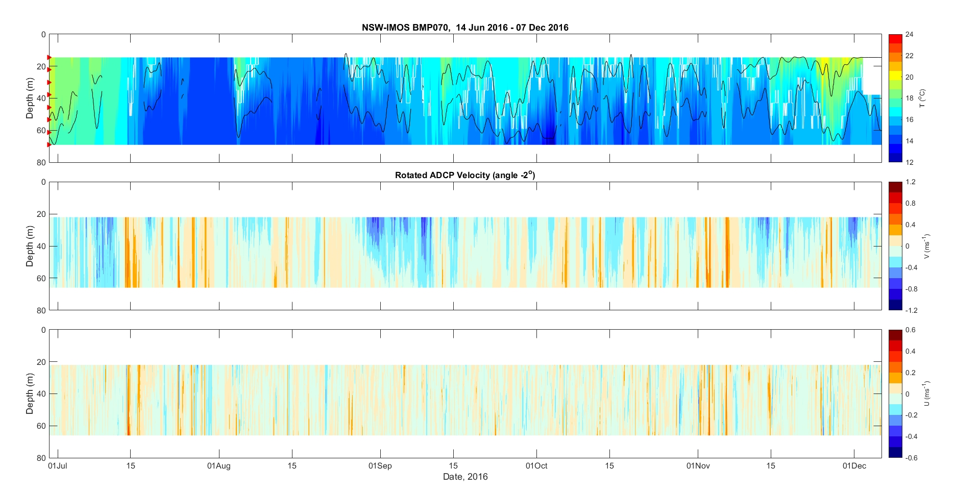980x492 pixels.
Task: Click the 01Aug date tick label
Action: 219,465
